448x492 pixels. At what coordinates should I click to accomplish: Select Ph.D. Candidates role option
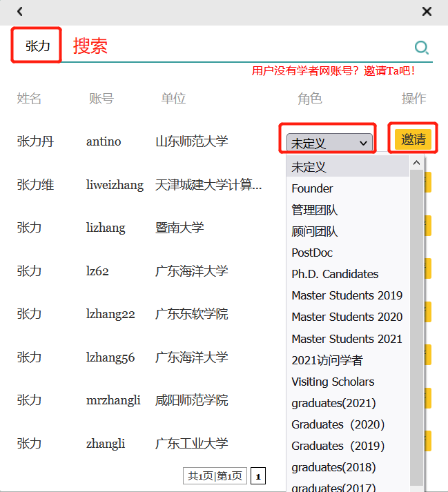click(x=335, y=274)
